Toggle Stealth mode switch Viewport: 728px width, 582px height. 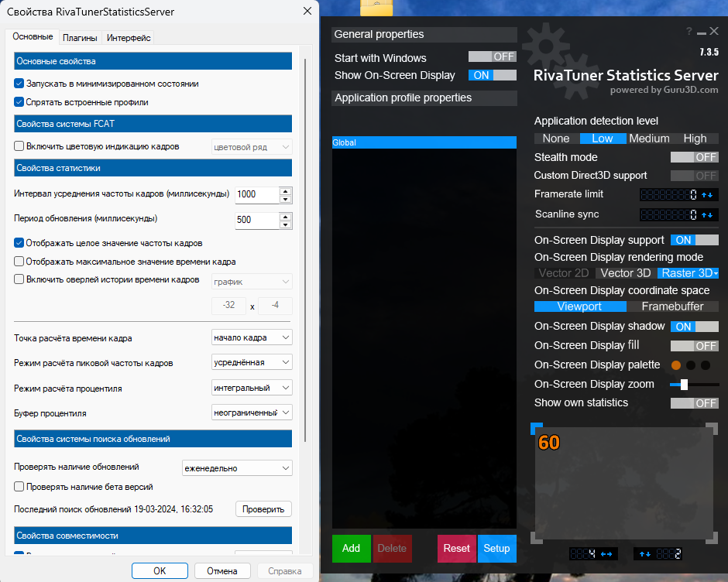[695, 157]
